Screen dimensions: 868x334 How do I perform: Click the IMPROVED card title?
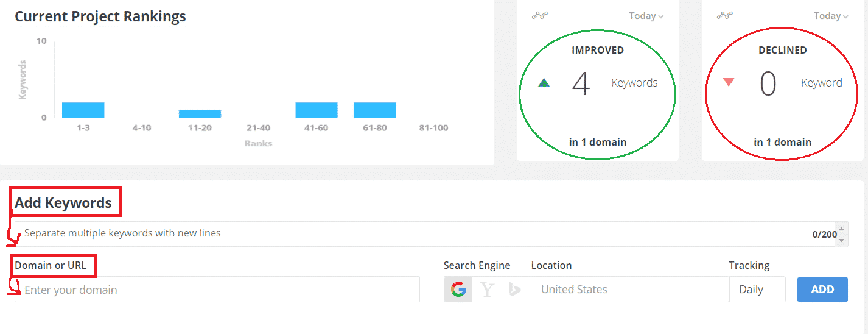point(598,50)
